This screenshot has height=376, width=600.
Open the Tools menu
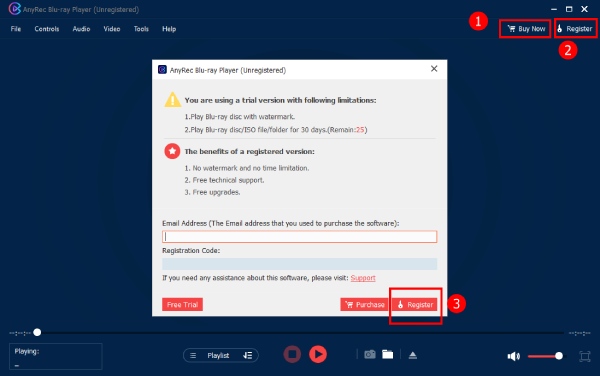141,29
